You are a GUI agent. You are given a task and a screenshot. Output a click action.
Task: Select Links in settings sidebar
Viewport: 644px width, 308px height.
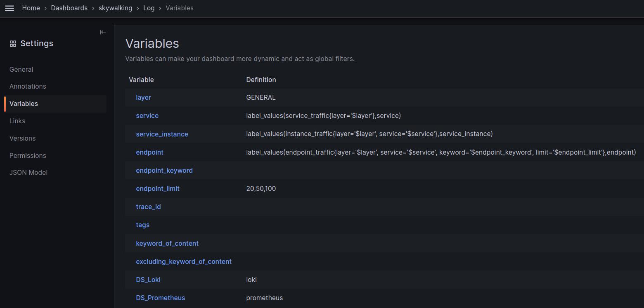tap(17, 121)
